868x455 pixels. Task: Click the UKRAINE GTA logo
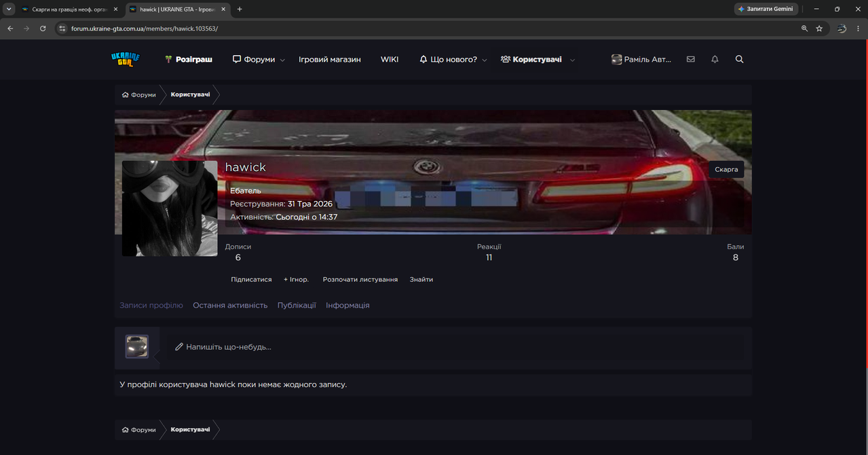click(126, 59)
